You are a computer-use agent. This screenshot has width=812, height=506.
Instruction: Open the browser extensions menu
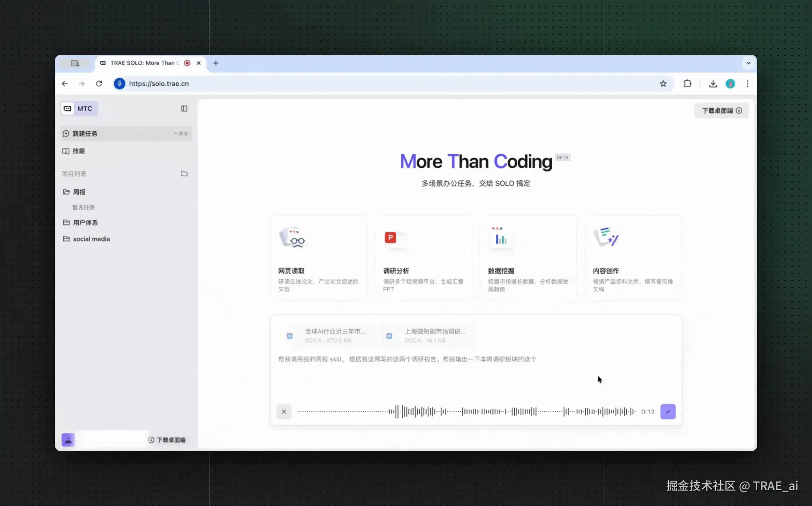coord(687,84)
